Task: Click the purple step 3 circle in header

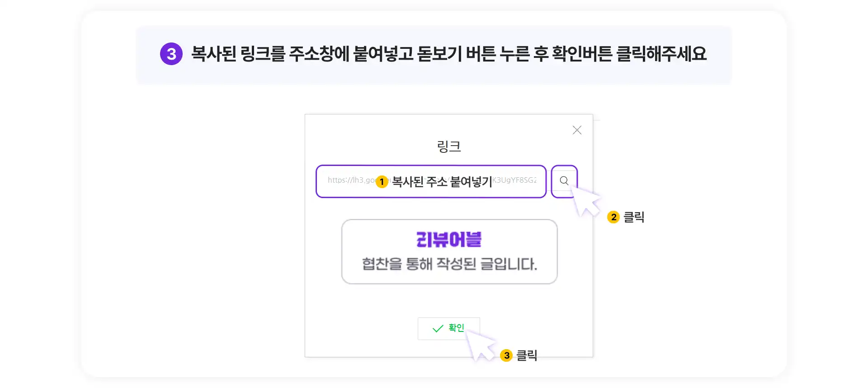Action: pos(171,54)
